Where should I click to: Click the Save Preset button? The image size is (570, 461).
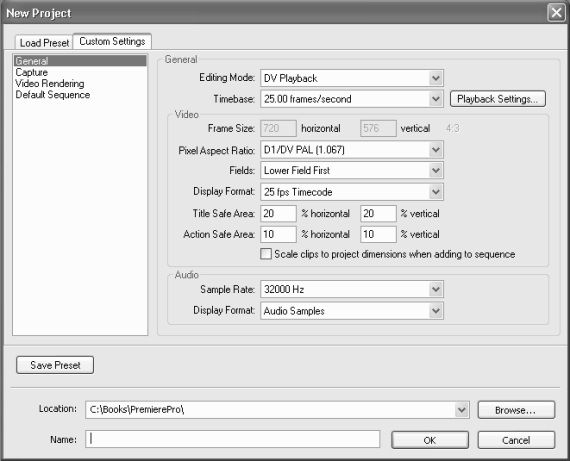click(x=55, y=365)
